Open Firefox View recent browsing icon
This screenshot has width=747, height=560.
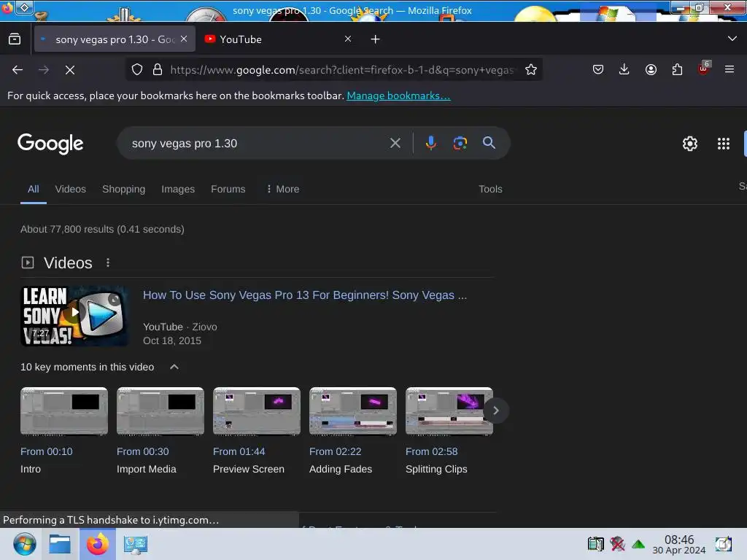[15, 39]
